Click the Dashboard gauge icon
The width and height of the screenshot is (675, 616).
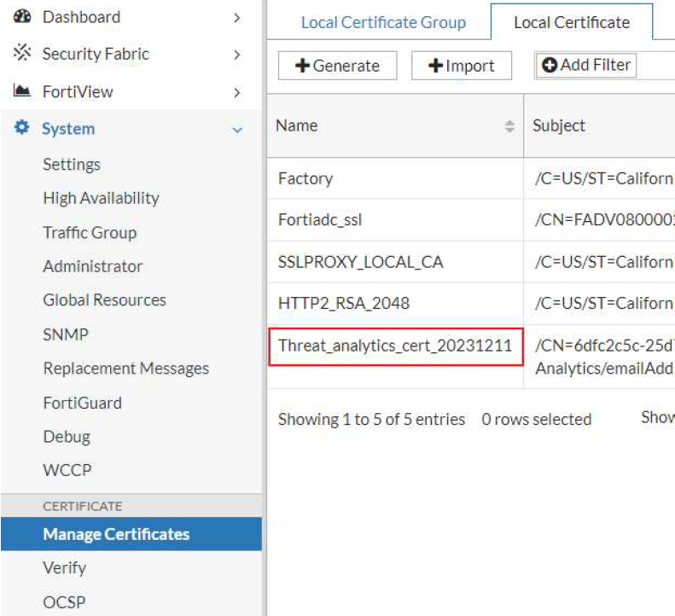click(x=23, y=17)
